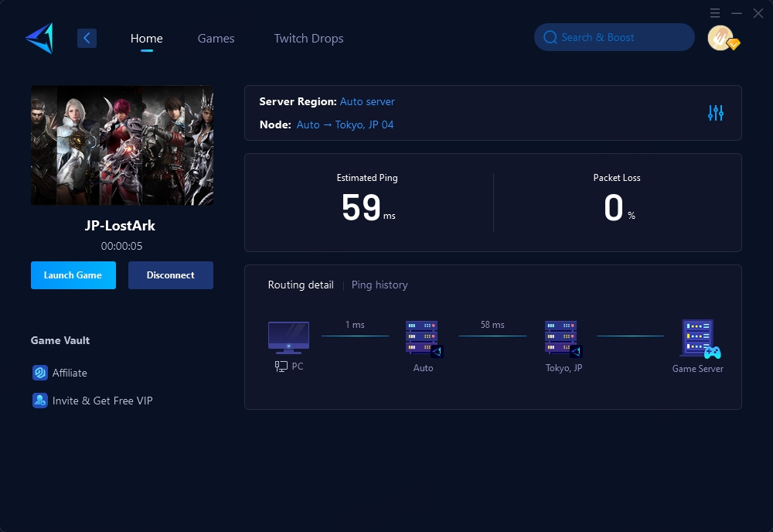Click the small wired connection icon beside PC
The height and width of the screenshot is (532, 773).
click(x=281, y=367)
